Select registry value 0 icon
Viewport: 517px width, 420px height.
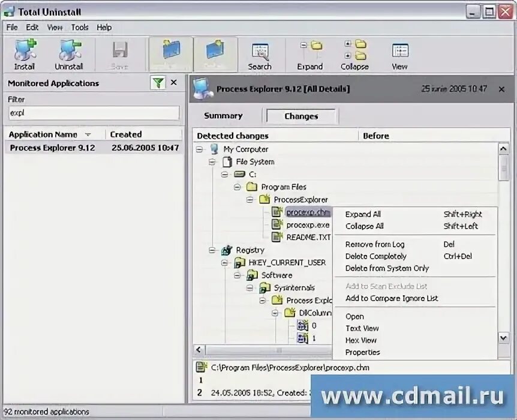click(x=302, y=326)
